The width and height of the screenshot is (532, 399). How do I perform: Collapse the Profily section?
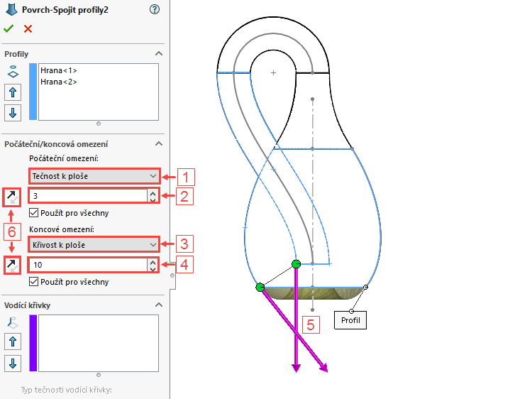(x=158, y=54)
